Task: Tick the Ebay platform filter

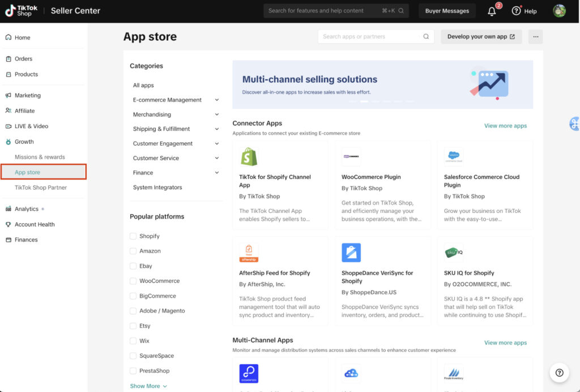Action: (x=133, y=266)
